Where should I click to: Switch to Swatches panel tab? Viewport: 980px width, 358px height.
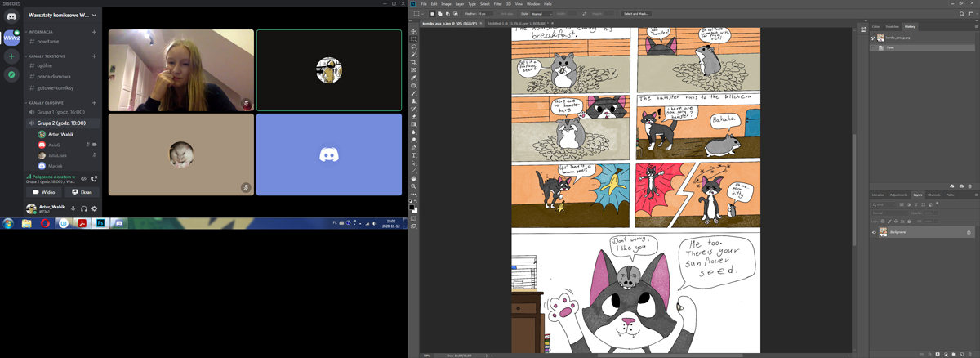click(891, 27)
